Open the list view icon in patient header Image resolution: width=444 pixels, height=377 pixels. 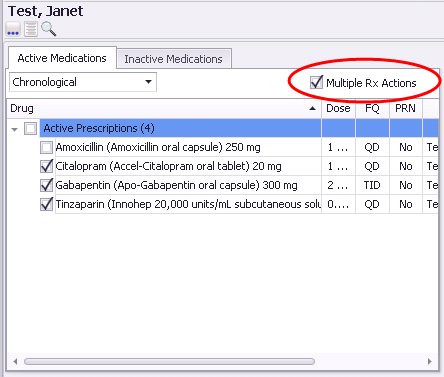[31, 29]
